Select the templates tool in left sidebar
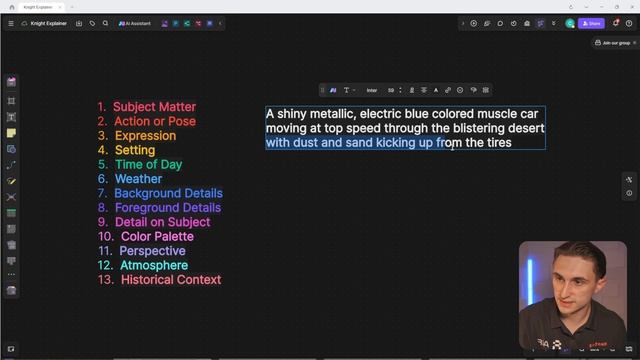 [x=11, y=82]
